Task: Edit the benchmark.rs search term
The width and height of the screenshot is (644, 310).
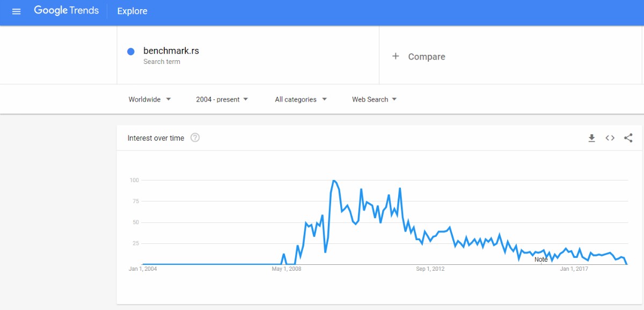Action: (x=171, y=51)
